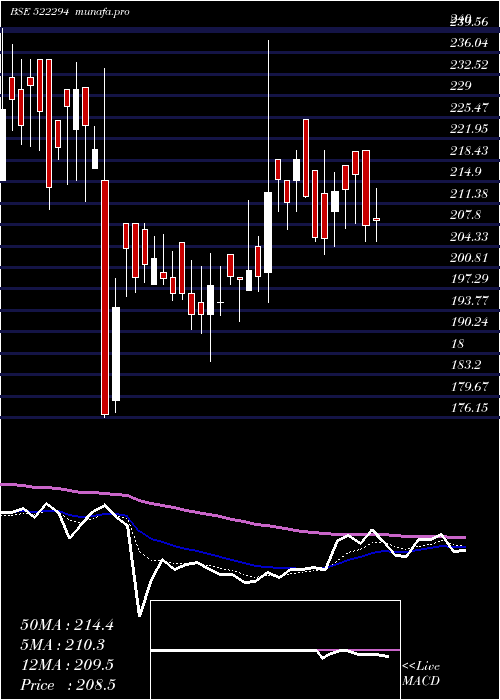Select the 229 price axis label

[x=461, y=86]
